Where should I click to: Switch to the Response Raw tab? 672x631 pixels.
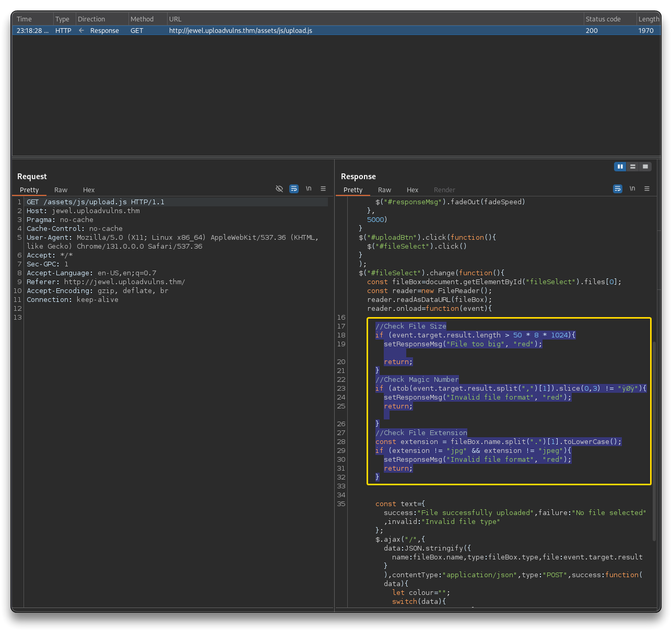point(384,190)
